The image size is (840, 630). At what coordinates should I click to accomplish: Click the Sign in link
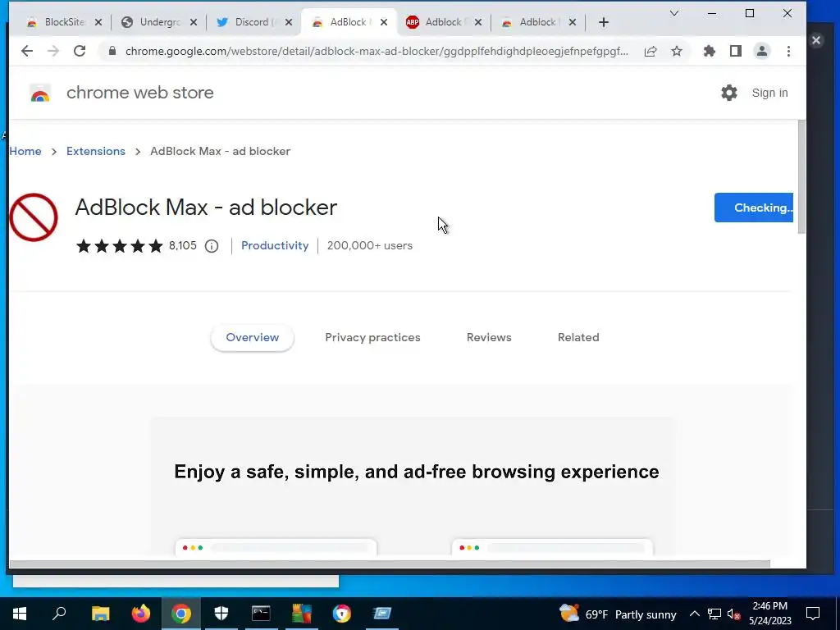(x=769, y=93)
